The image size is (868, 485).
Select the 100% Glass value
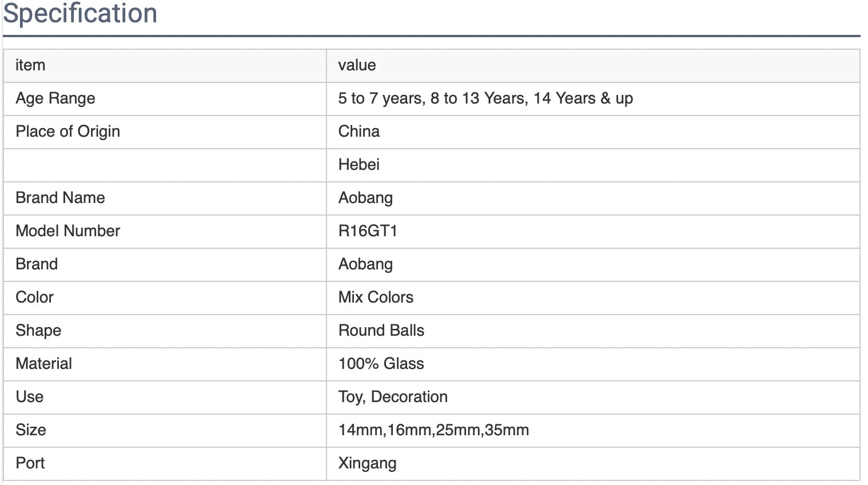coord(381,364)
